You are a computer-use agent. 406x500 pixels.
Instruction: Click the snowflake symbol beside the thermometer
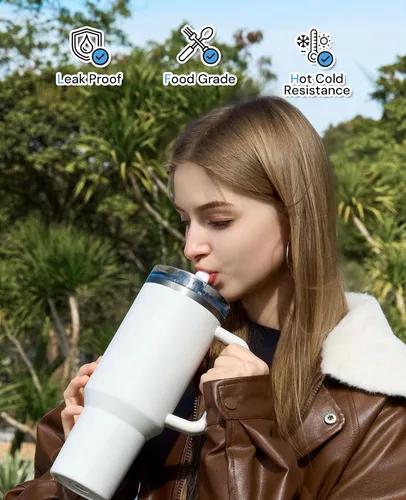(x=303, y=42)
